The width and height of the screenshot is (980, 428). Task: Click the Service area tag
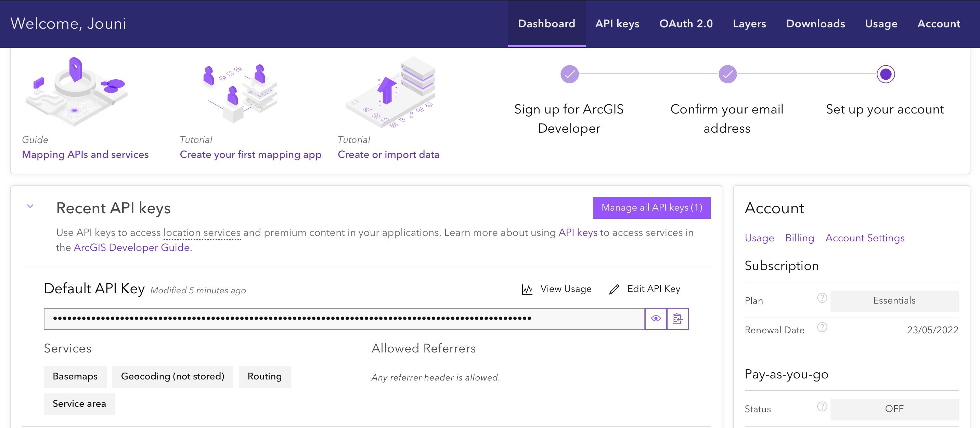[79, 404]
